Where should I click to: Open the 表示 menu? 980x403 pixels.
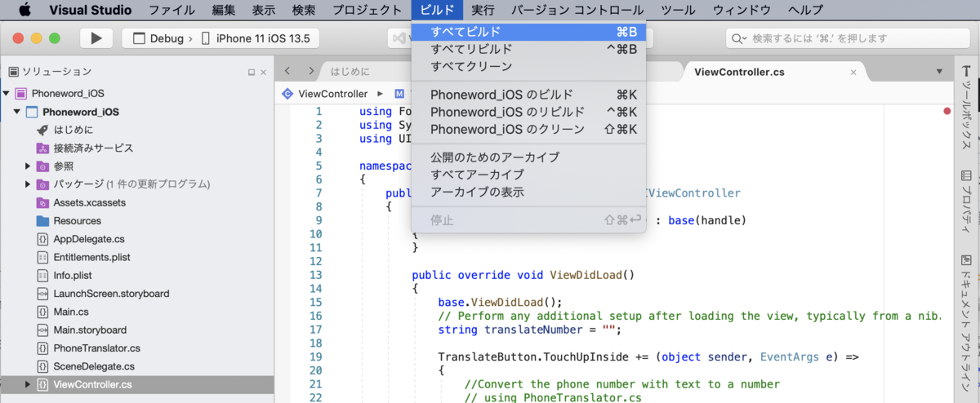click(x=264, y=10)
